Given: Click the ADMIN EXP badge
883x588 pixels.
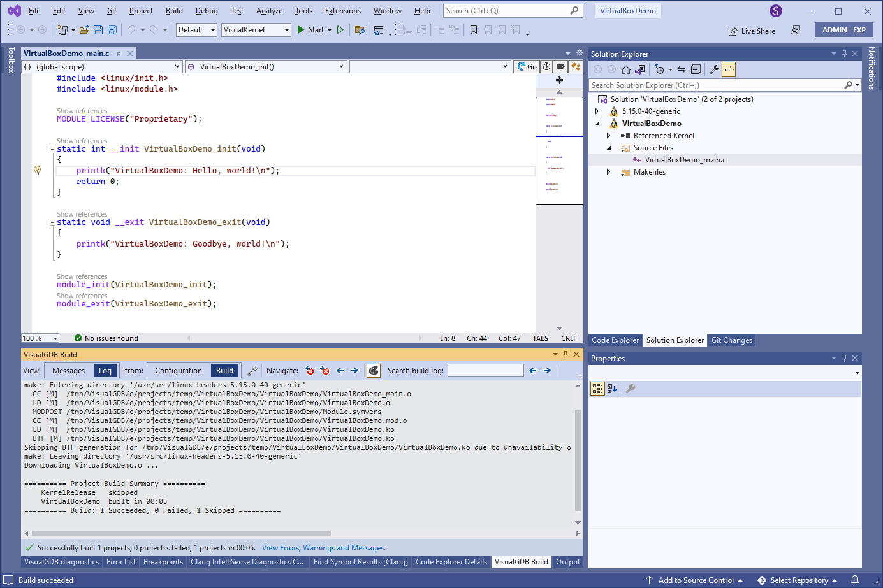Looking at the screenshot, I should (844, 30).
